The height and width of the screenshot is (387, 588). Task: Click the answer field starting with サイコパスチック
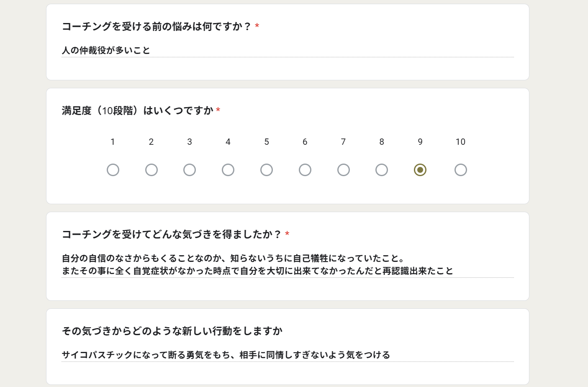288,355
